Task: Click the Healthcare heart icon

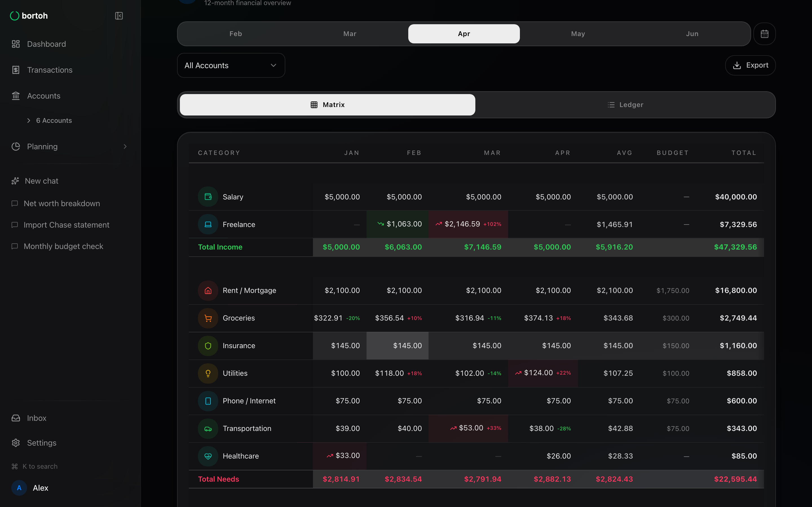Action: (208, 456)
